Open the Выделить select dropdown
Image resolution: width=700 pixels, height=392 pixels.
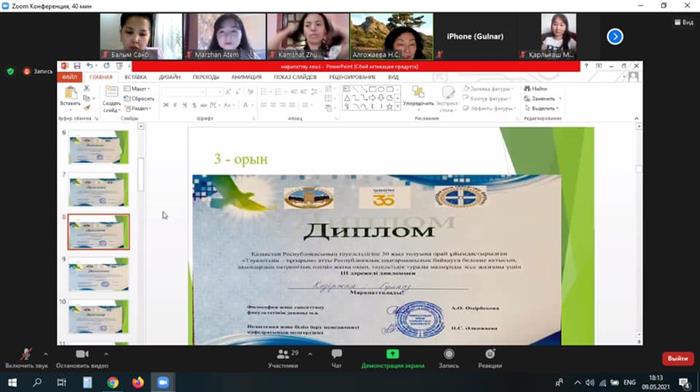(541, 108)
